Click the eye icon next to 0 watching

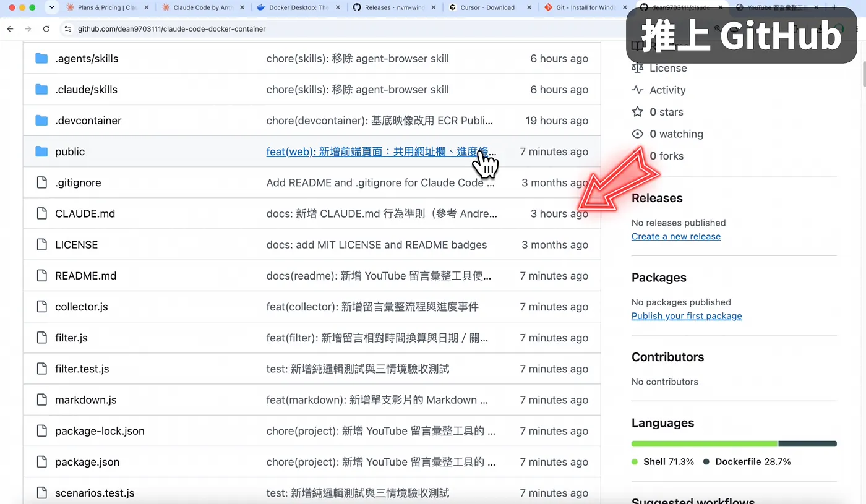pos(637,134)
